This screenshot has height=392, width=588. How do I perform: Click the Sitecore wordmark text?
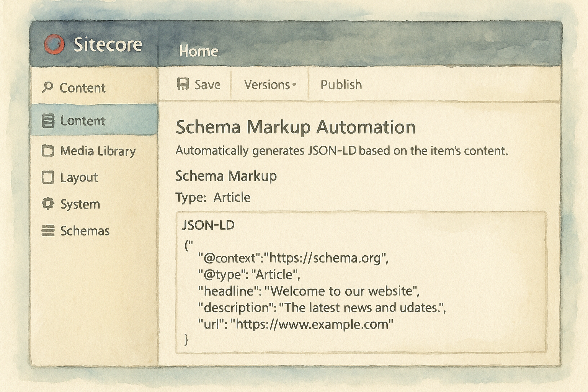108,44
